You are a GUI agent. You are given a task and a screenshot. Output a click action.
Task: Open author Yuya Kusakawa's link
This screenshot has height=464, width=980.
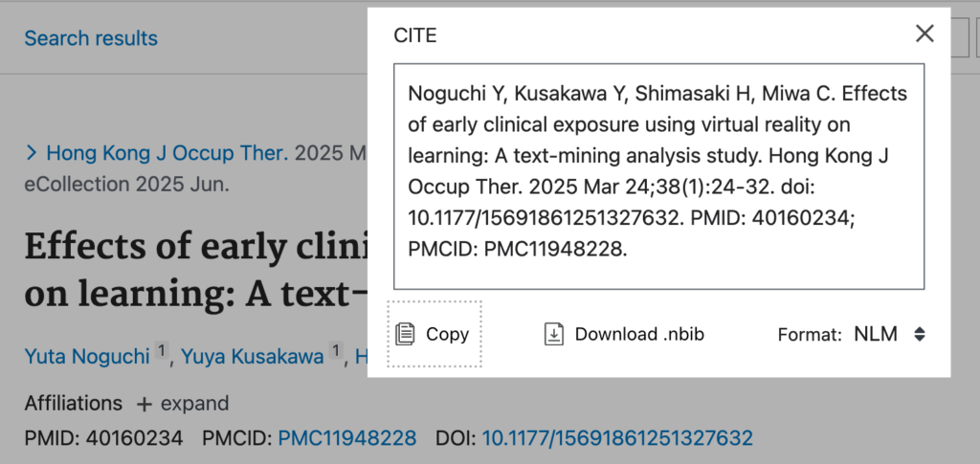tap(253, 357)
